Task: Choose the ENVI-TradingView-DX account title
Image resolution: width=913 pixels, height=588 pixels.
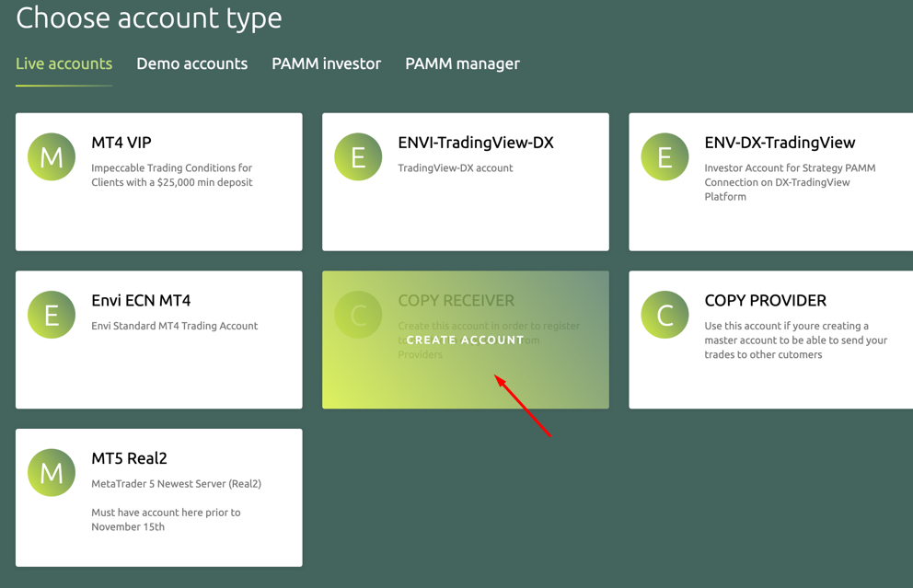Action: tap(476, 143)
